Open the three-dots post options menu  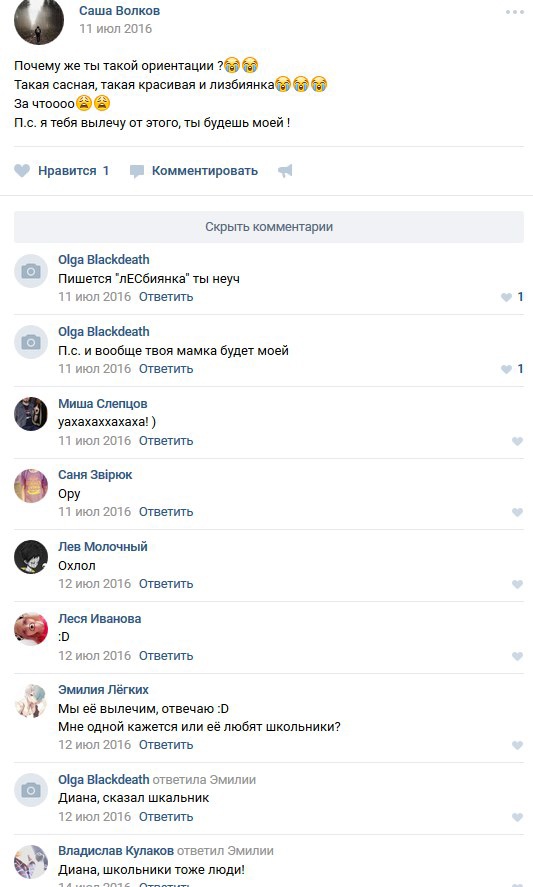tap(514, 12)
